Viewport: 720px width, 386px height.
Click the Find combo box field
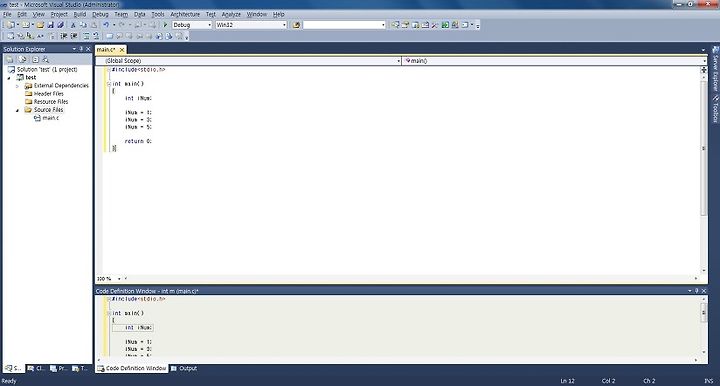pos(344,25)
